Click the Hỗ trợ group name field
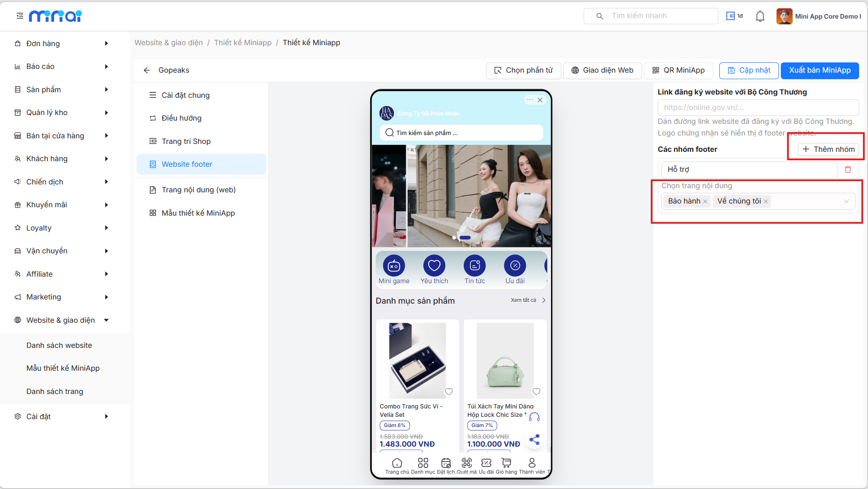The width and height of the screenshot is (868, 489). 750,170
